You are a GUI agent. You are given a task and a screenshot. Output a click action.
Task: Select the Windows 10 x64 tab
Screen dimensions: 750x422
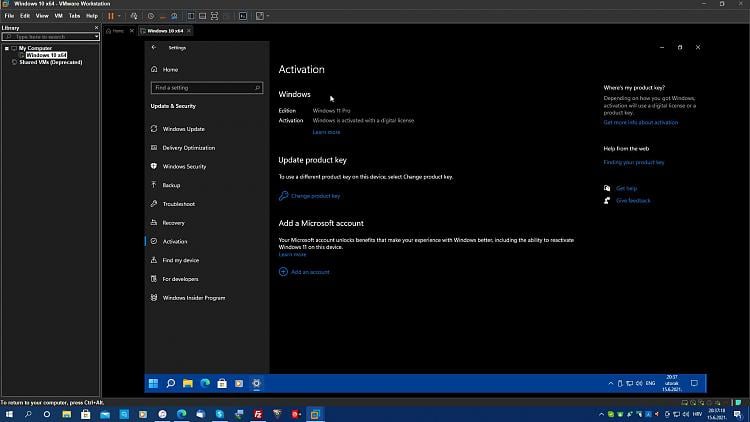(163, 31)
